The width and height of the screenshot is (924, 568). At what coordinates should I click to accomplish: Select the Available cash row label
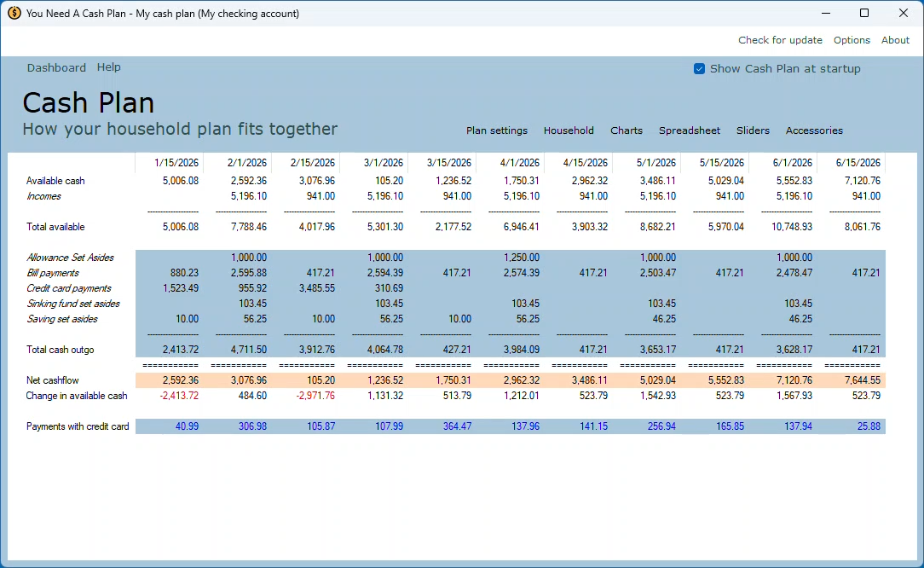(x=55, y=181)
